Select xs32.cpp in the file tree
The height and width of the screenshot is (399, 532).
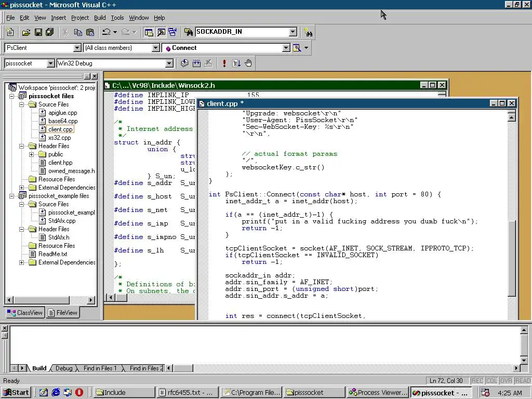point(59,138)
